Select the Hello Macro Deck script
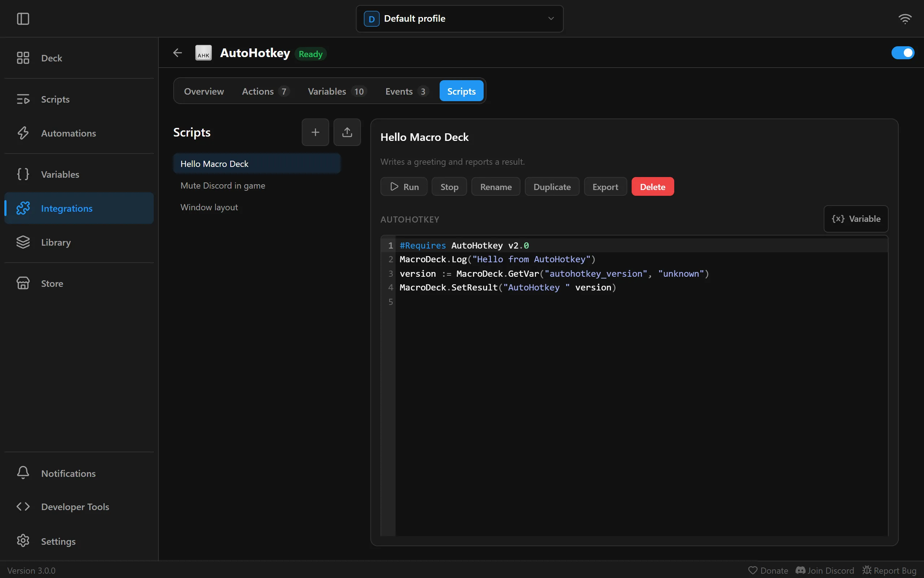Screen dimensions: 924x578 [x=257, y=164]
